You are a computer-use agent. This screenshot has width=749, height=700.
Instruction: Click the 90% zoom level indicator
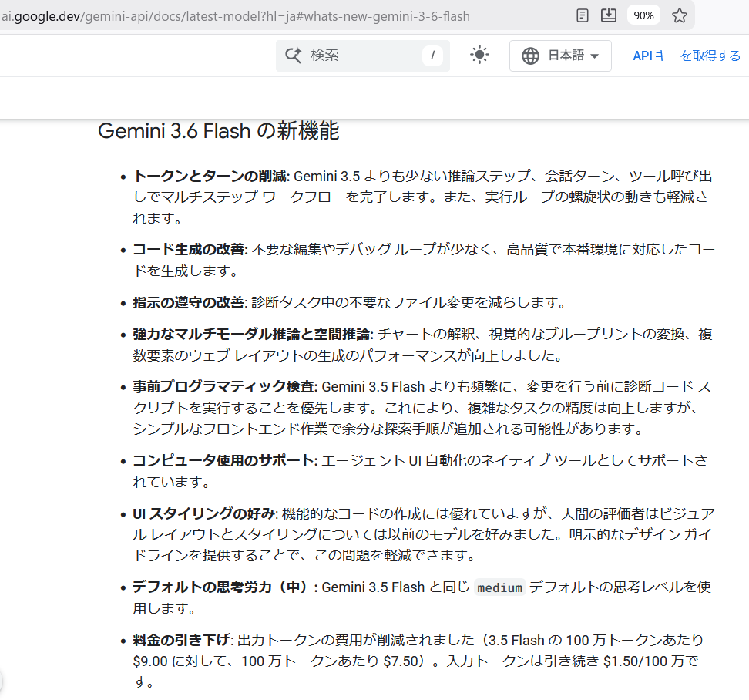tap(643, 15)
